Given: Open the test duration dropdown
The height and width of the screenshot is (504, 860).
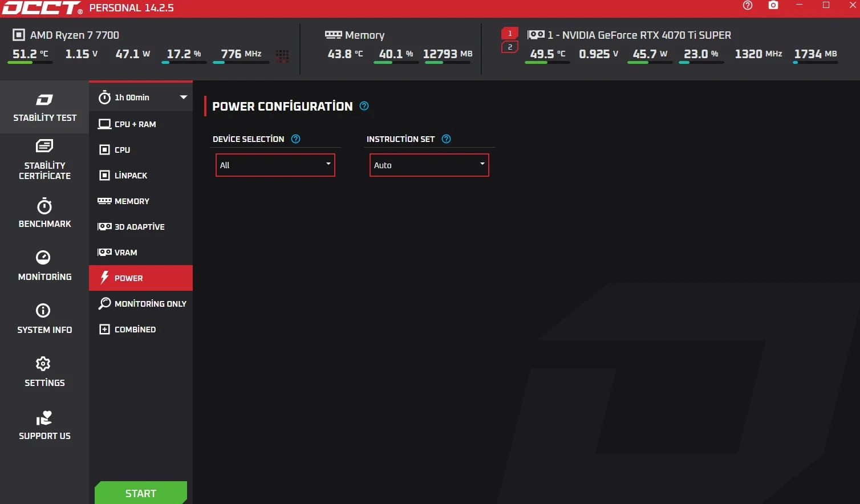Looking at the screenshot, I should click(x=141, y=97).
